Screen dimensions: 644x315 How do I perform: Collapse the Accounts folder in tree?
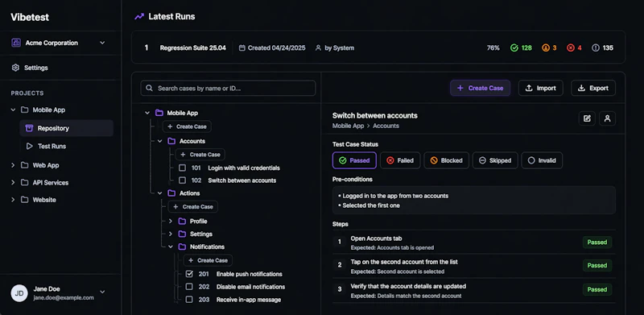(159, 141)
